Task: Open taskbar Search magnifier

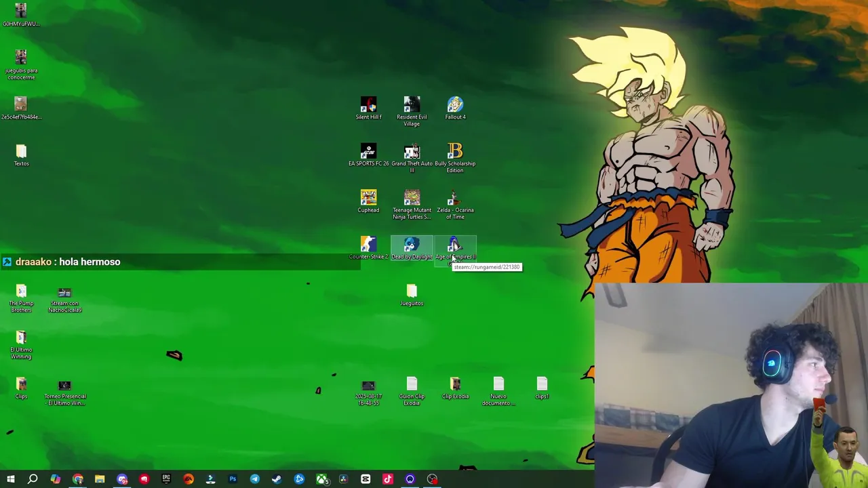Action: pyautogui.click(x=33, y=479)
